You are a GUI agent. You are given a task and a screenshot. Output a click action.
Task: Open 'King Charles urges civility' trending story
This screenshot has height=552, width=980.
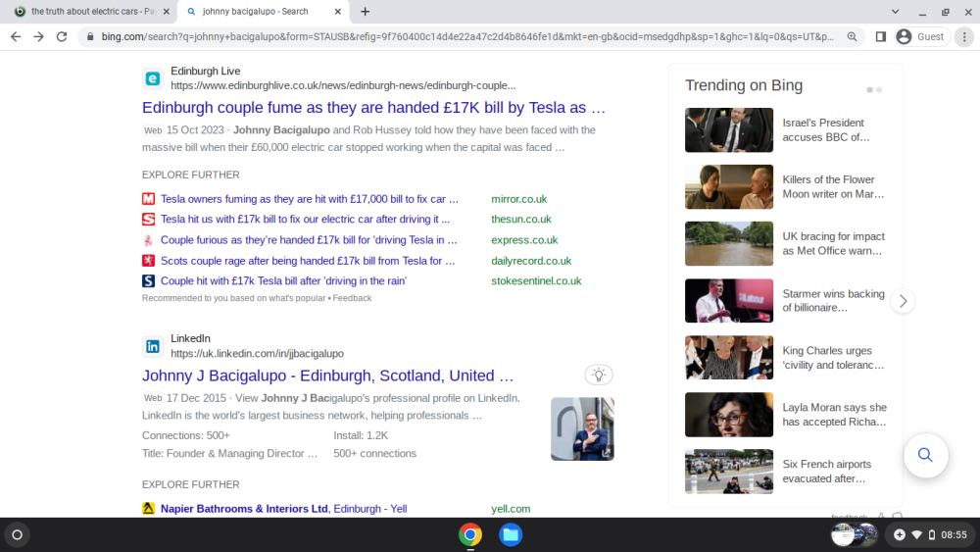pyautogui.click(x=786, y=358)
